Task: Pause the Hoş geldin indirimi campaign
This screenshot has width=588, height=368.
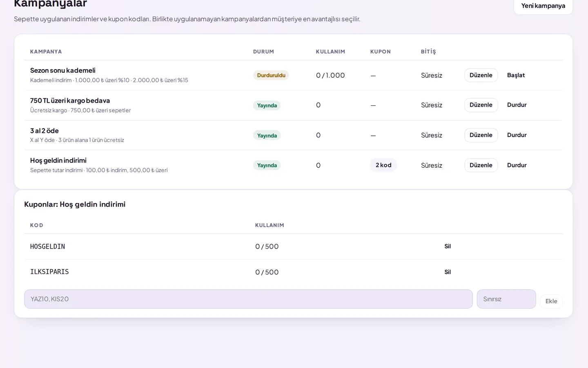Action: (x=517, y=165)
